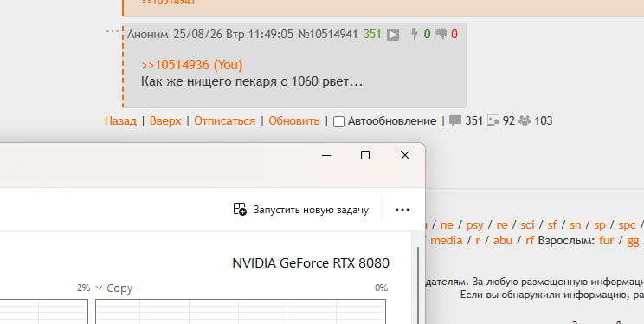
Task: Click the Аноним poster name
Action: 148,34
